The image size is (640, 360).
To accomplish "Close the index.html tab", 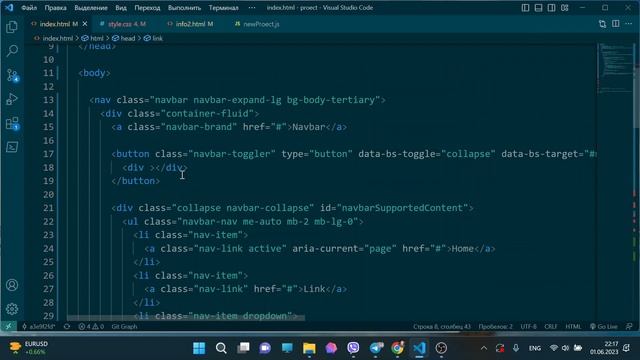I will 85,24.
